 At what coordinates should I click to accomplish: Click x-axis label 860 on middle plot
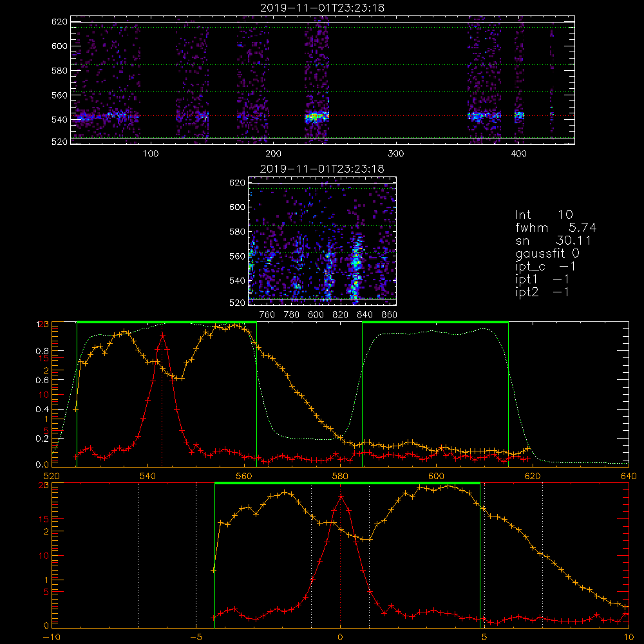pyautogui.click(x=390, y=315)
